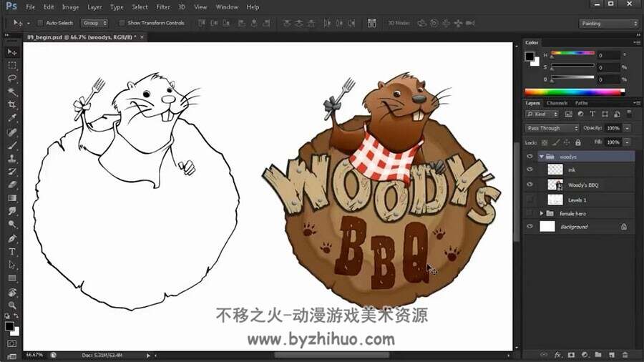
Task: Select the Magic Wand tool
Action: tap(12, 92)
